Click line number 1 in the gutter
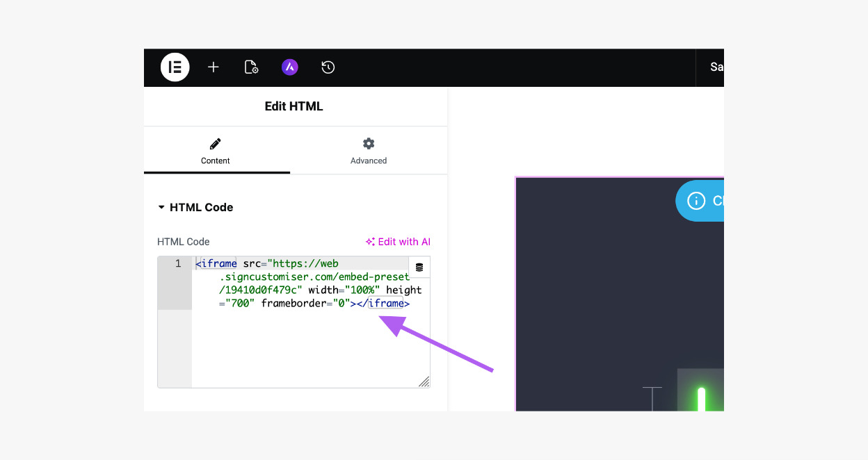 point(178,264)
